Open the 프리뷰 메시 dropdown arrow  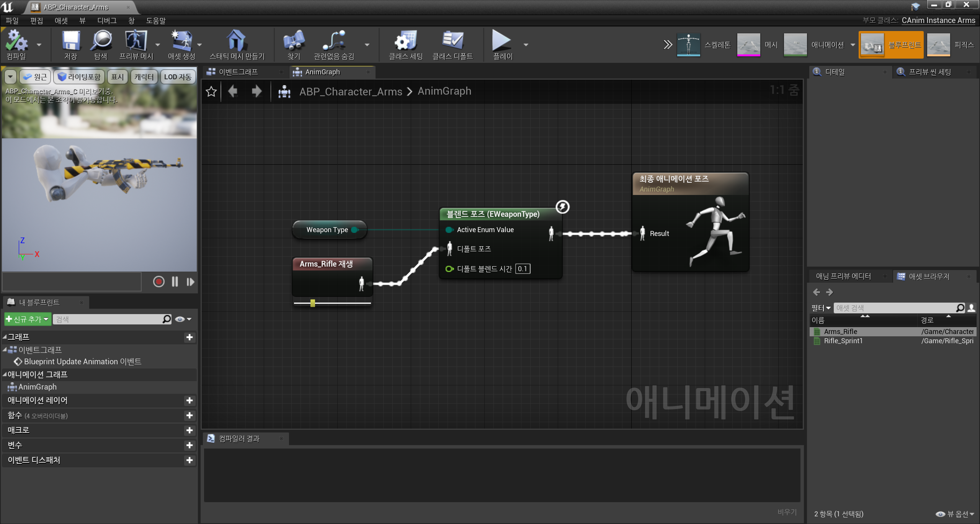click(x=157, y=45)
